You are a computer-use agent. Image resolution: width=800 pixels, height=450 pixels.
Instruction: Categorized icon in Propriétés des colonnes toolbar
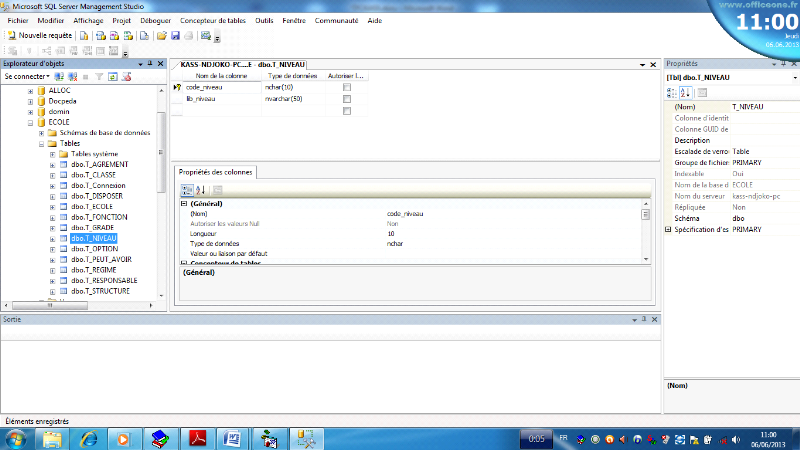click(x=187, y=190)
